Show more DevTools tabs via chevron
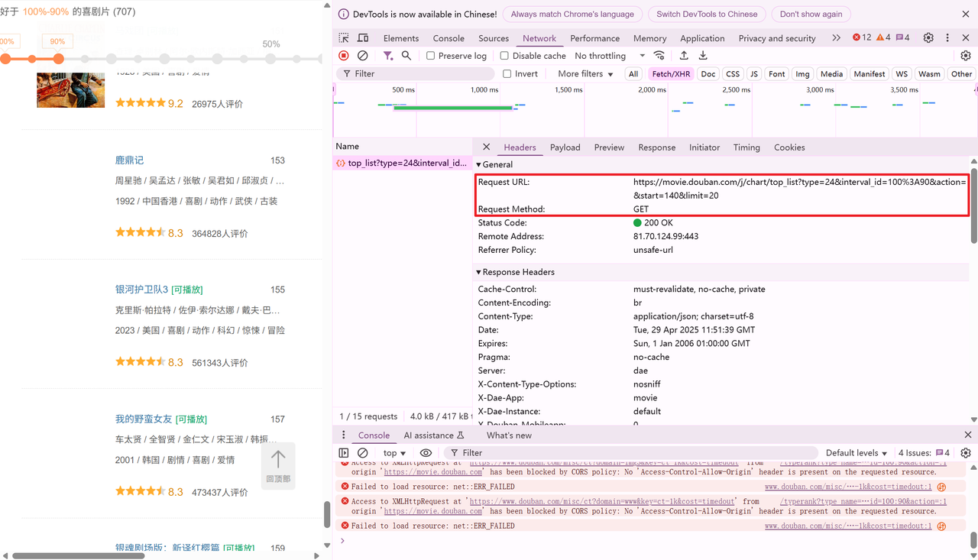 836,38
